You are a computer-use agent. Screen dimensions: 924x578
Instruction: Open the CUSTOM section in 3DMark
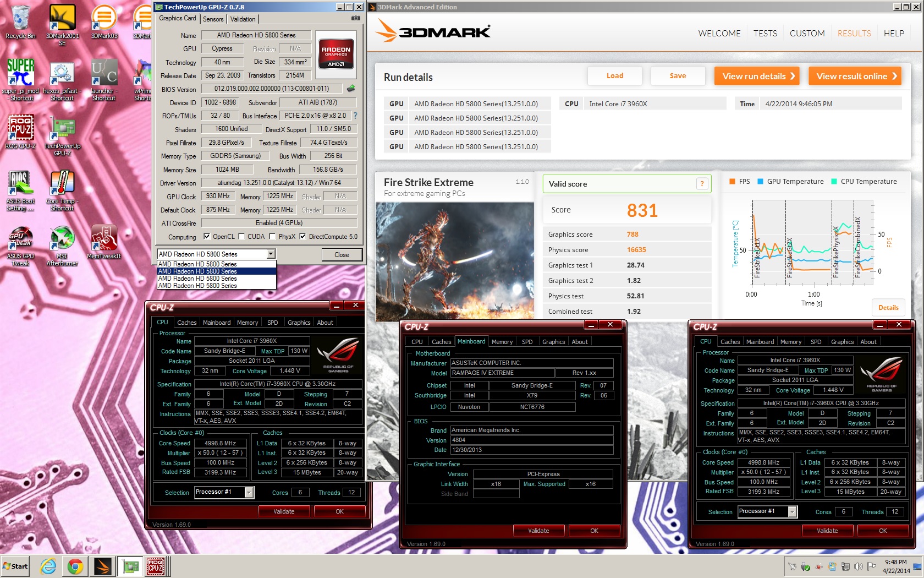pos(807,34)
